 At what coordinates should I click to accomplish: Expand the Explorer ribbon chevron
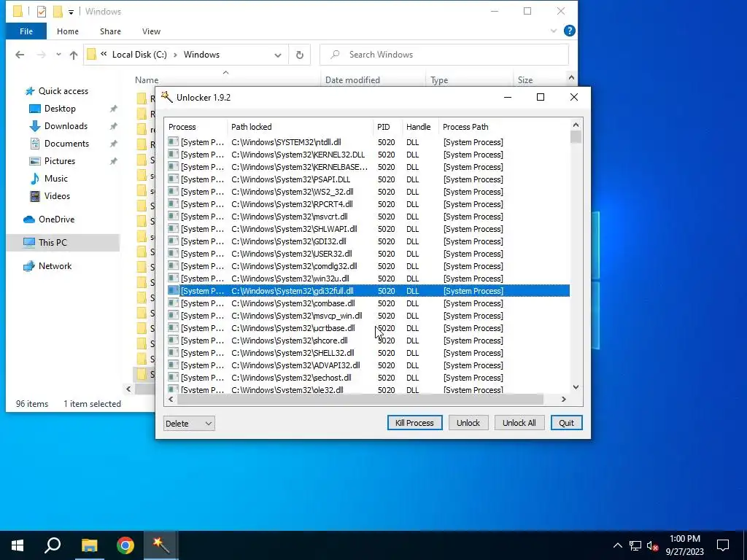tap(554, 31)
